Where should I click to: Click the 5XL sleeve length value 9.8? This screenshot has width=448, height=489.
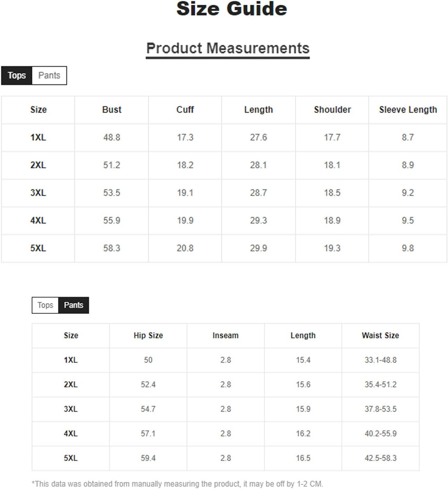coord(408,248)
